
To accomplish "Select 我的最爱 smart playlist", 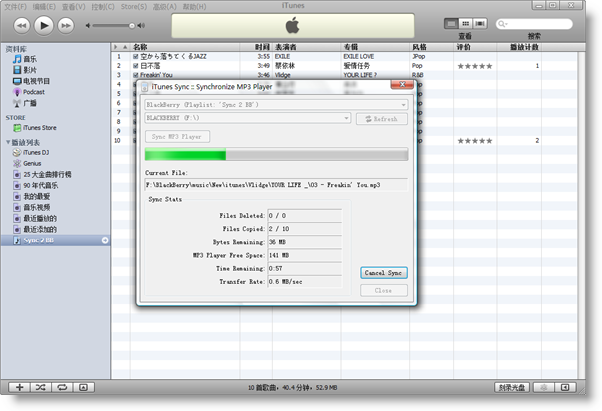I will pos(36,196).
